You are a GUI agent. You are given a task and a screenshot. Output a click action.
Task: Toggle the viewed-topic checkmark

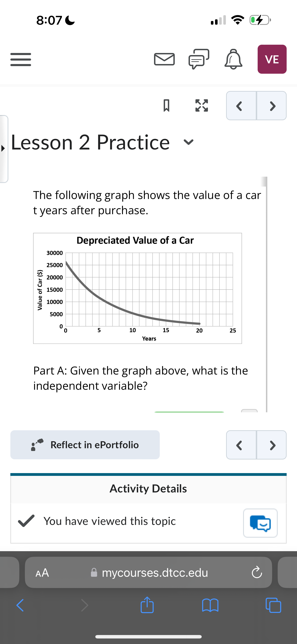(x=26, y=521)
